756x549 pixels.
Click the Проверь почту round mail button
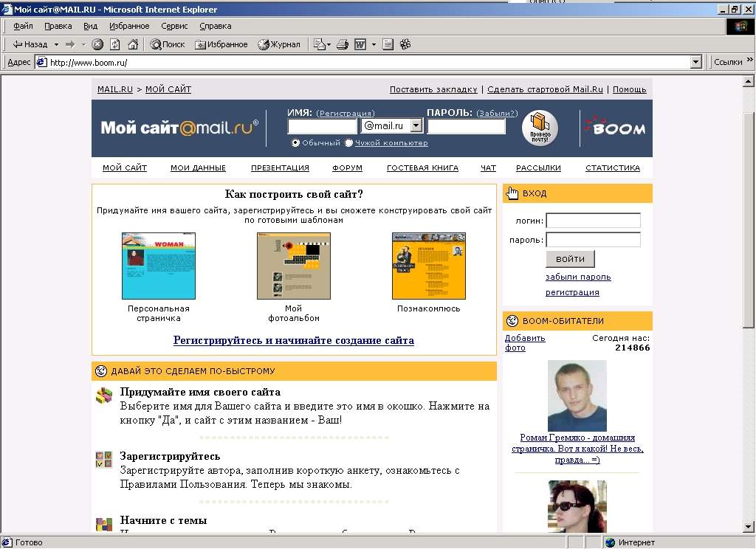coord(540,128)
